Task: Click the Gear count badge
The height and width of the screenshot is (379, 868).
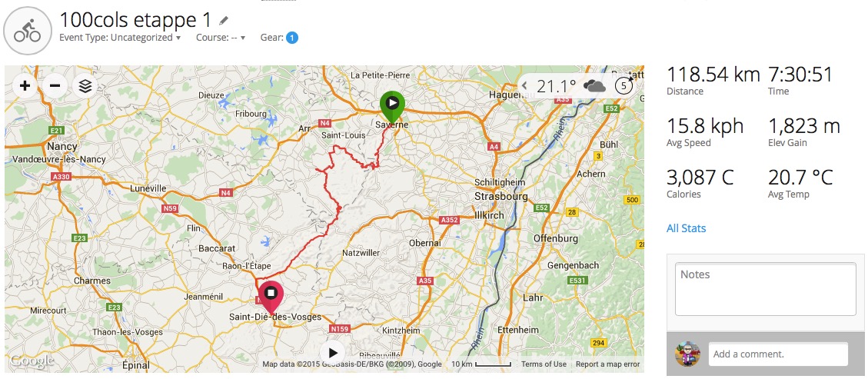Action: coord(292,38)
